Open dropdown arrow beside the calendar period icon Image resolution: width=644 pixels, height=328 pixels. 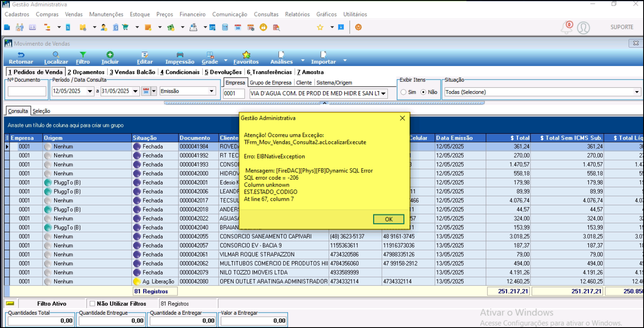[x=154, y=91]
